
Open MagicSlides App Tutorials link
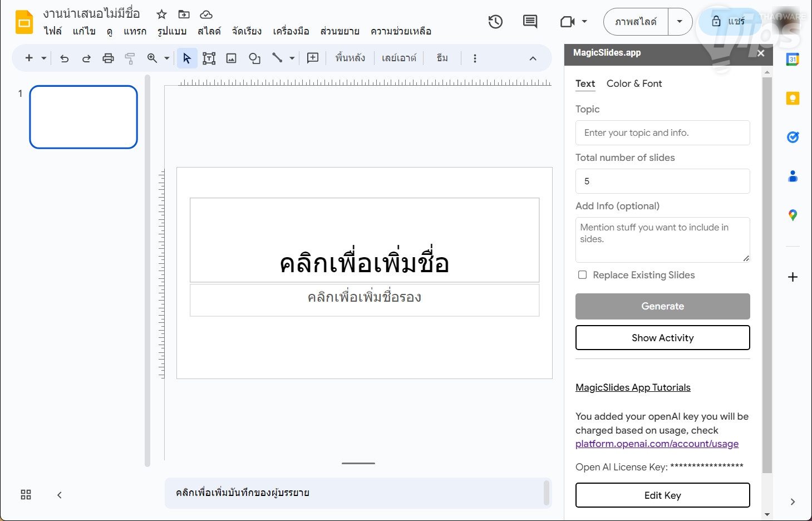click(x=633, y=387)
